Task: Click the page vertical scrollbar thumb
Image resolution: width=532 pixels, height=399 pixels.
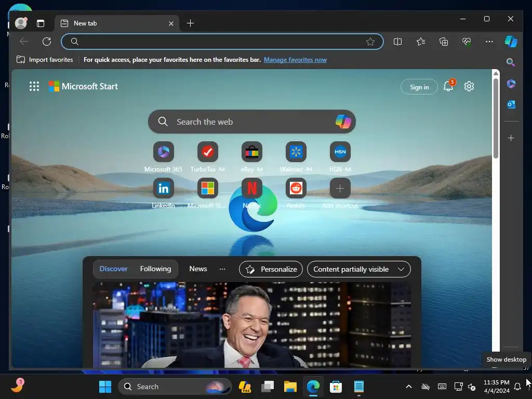Action: click(x=496, y=118)
